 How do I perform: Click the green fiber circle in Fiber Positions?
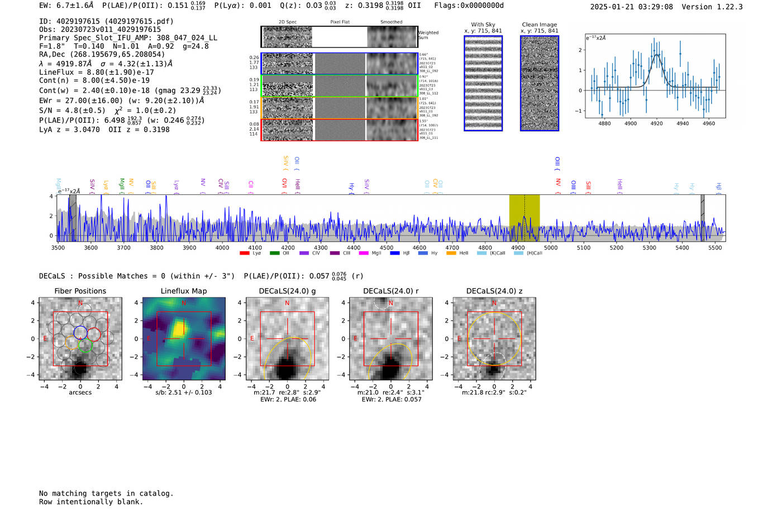[85, 346]
